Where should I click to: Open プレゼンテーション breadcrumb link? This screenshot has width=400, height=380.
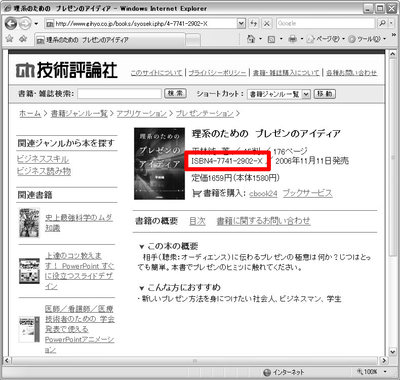(205, 114)
